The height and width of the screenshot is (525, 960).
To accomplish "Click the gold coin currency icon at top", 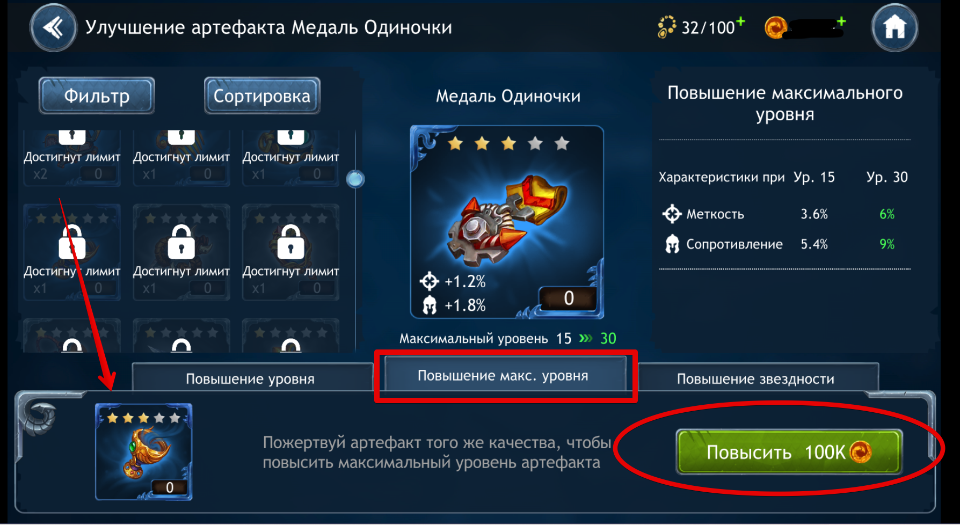I will coord(776,28).
